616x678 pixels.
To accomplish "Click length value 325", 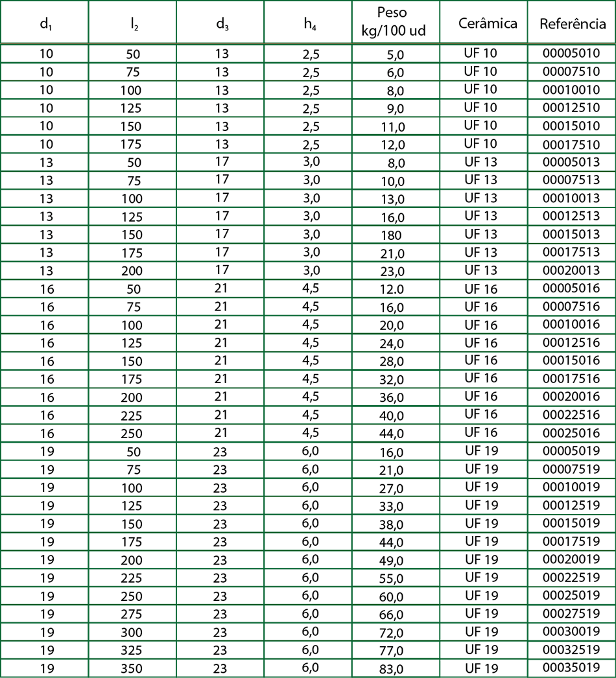I will pos(132,651).
